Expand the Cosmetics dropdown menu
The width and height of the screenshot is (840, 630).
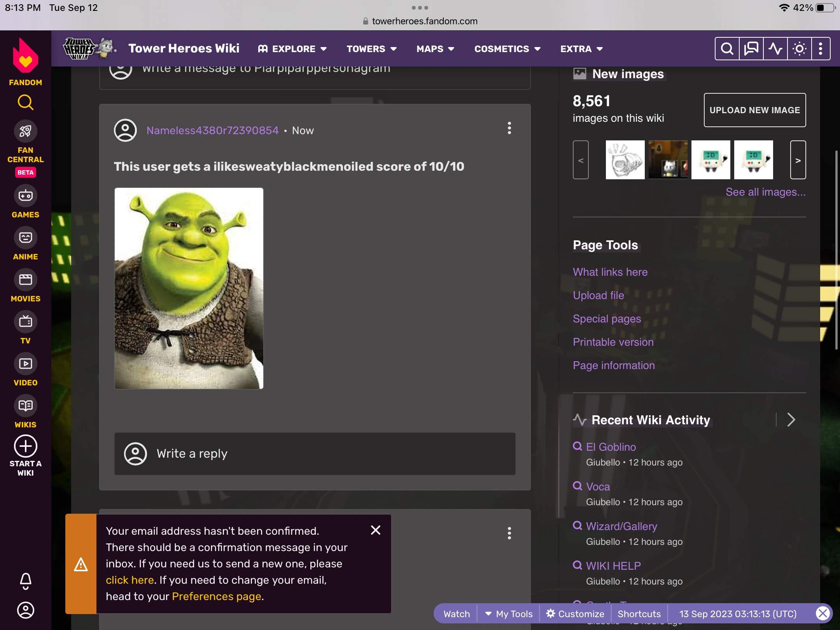tap(507, 49)
